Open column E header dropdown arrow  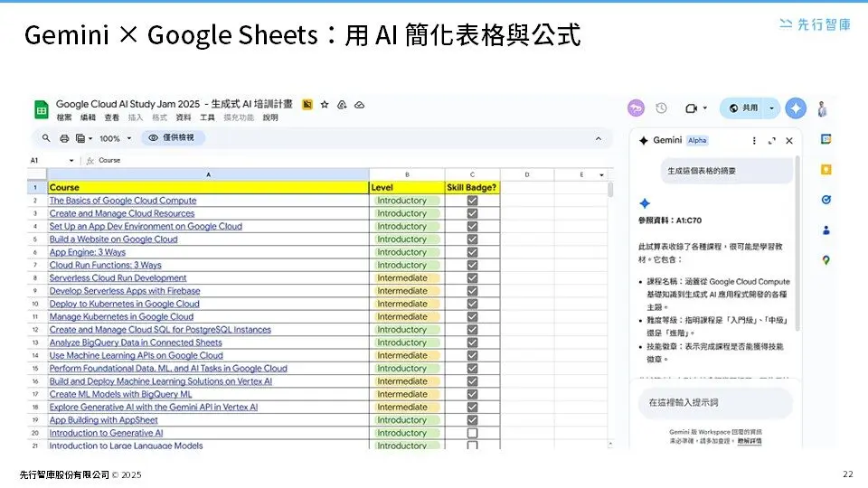pyautogui.click(x=602, y=174)
